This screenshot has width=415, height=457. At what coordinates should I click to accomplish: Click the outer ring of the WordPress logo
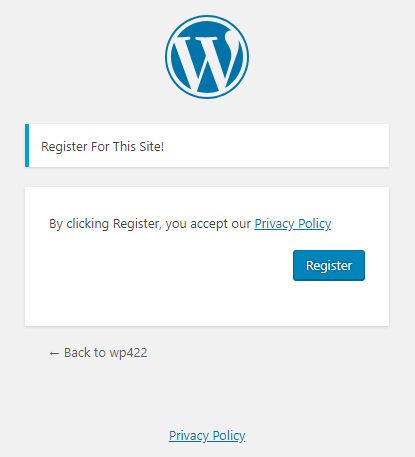tap(207, 17)
